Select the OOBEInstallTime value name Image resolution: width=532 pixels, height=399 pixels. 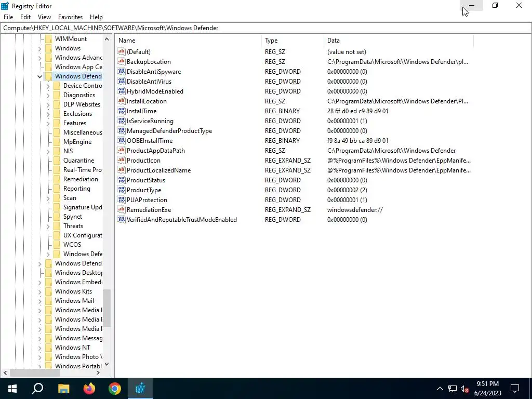pos(149,140)
